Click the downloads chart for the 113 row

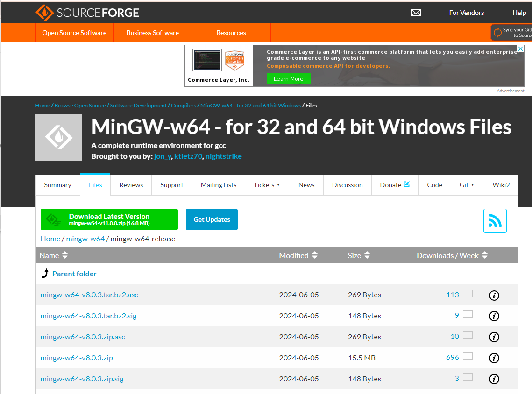[x=468, y=294]
